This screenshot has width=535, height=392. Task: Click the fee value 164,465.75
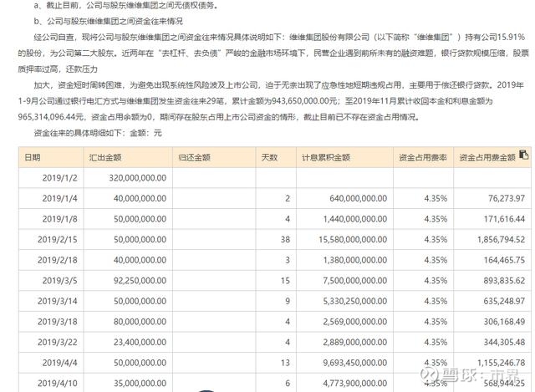pyautogui.click(x=504, y=260)
